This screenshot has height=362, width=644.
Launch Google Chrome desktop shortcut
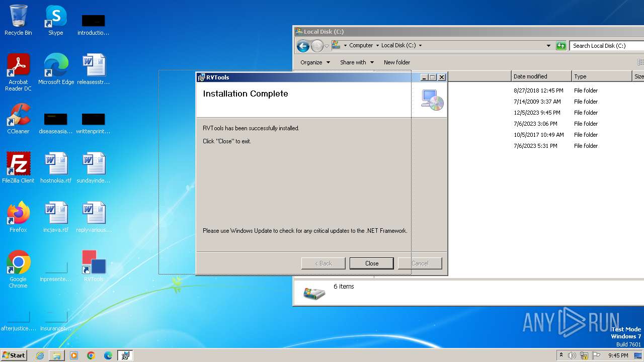coord(18,269)
